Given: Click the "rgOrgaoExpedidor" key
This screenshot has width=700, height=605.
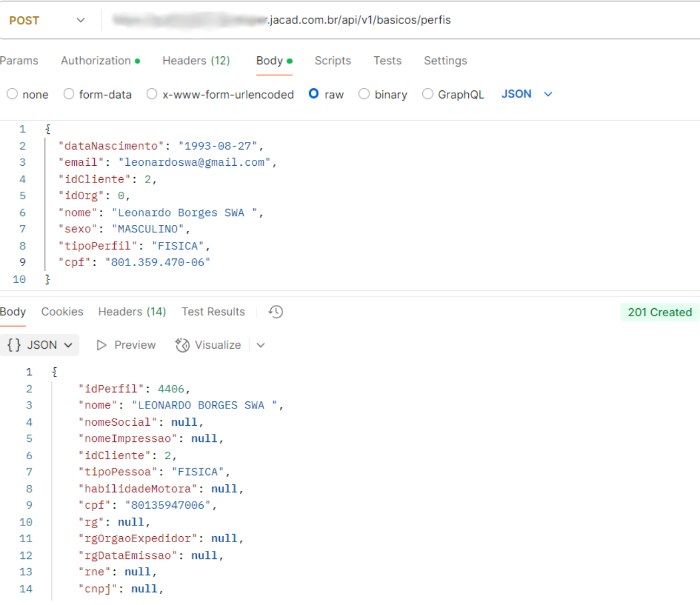Looking at the screenshot, I should tap(138, 539).
